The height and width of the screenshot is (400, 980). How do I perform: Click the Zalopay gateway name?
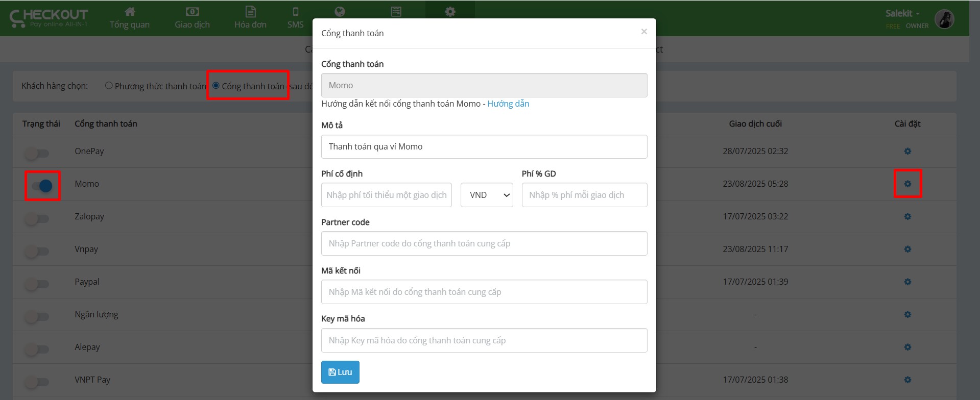click(x=89, y=216)
